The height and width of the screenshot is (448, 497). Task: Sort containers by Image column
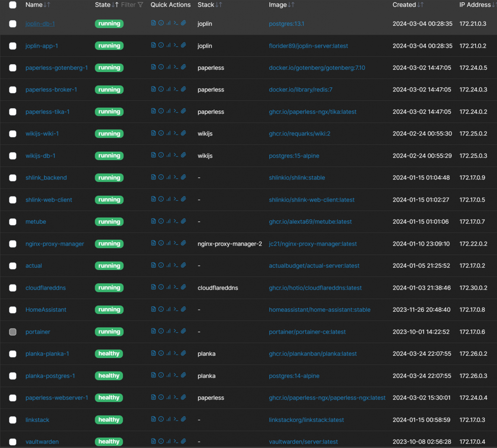(x=282, y=5)
